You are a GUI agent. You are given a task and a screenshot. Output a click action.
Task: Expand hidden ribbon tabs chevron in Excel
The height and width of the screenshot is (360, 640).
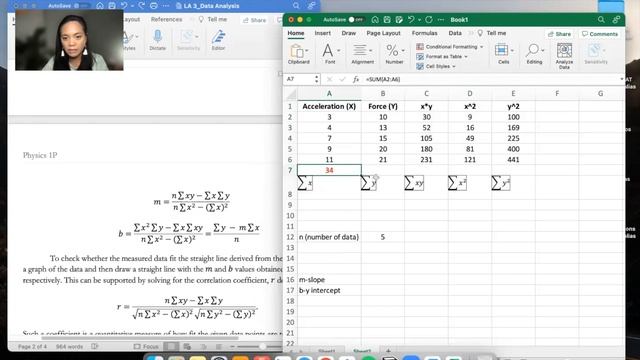tap(471, 33)
